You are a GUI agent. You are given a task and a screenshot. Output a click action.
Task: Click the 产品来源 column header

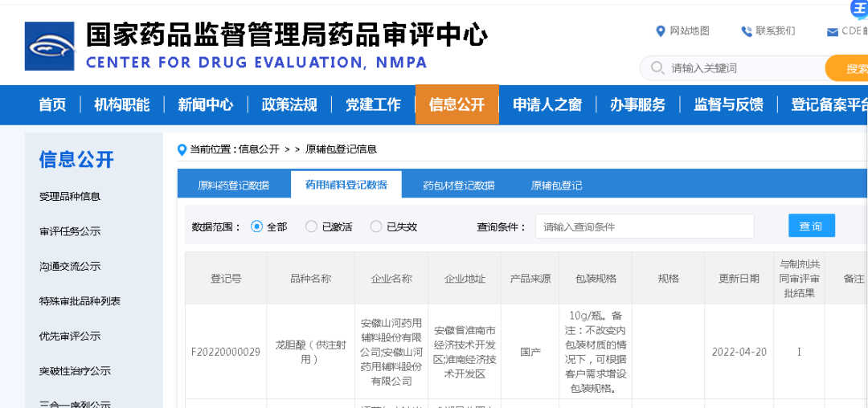coord(530,279)
